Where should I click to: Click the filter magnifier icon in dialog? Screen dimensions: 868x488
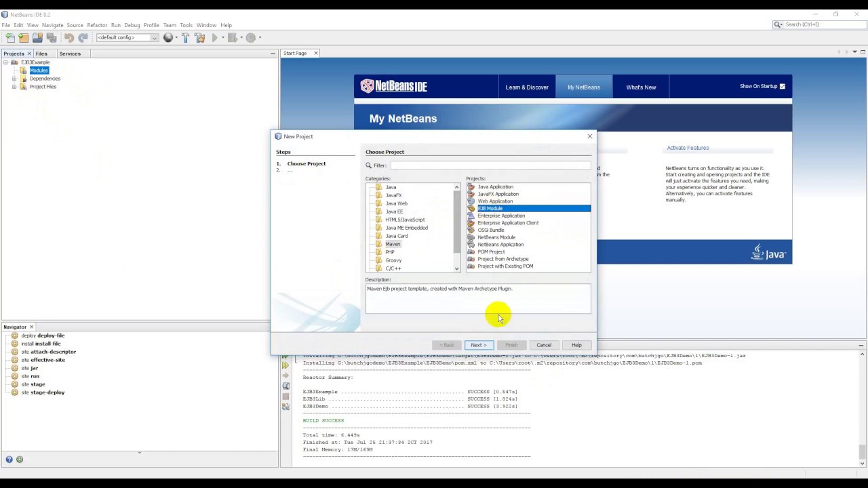[x=369, y=165]
